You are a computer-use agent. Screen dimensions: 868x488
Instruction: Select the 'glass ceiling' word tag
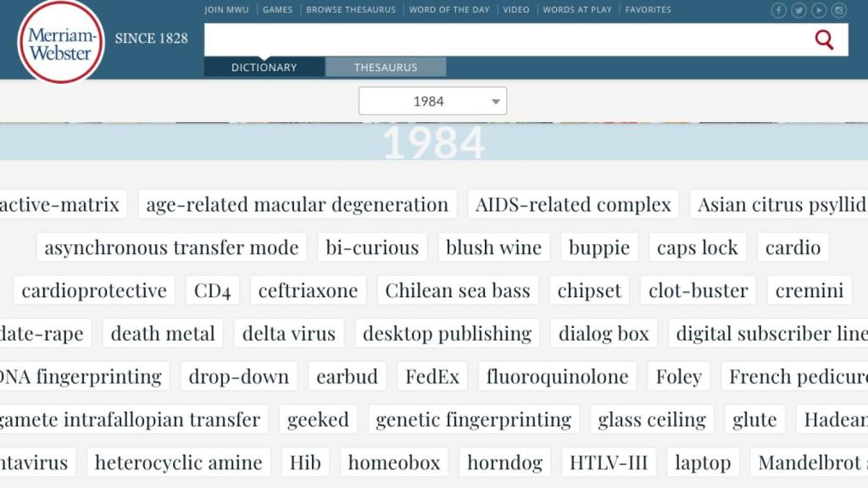click(x=651, y=419)
